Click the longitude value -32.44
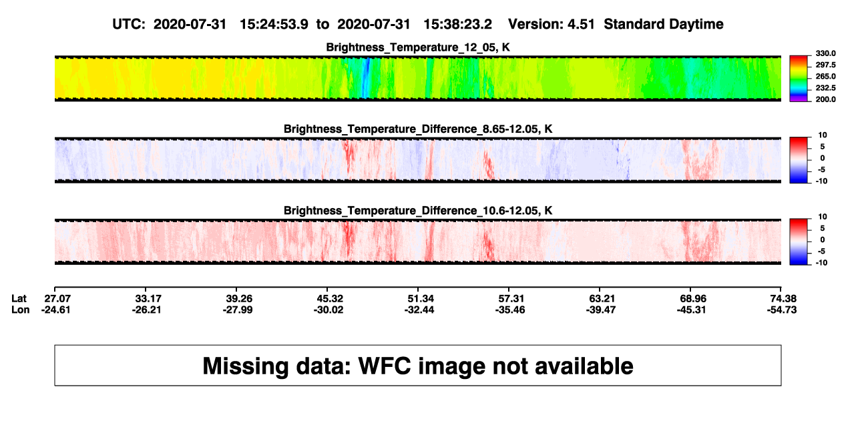This screenshot has height=445, width=868. click(x=419, y=310)
